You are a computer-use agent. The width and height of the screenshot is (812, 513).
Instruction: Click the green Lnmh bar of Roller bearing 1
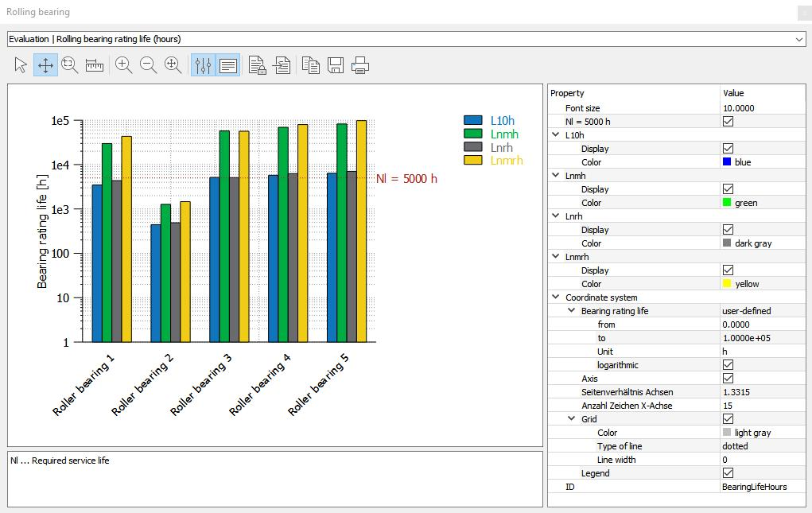click(x=107, y=243)
